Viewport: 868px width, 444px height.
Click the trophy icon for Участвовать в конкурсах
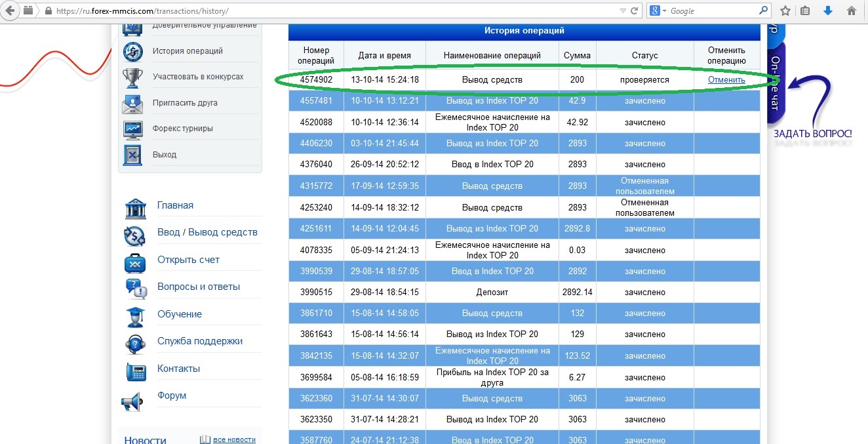[132, 77]
